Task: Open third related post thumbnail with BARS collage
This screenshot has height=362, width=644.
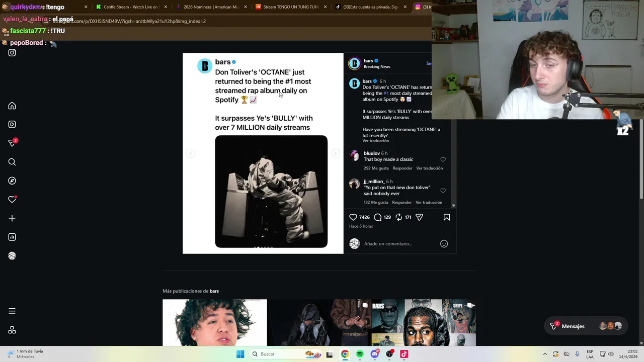Action: pyautogui.click(x=424, y=323)
